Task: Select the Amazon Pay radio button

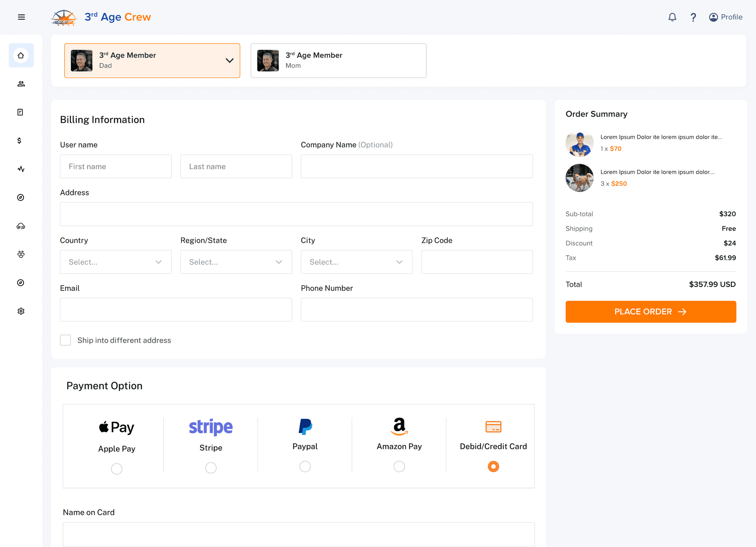Action: tap(399, 466)
